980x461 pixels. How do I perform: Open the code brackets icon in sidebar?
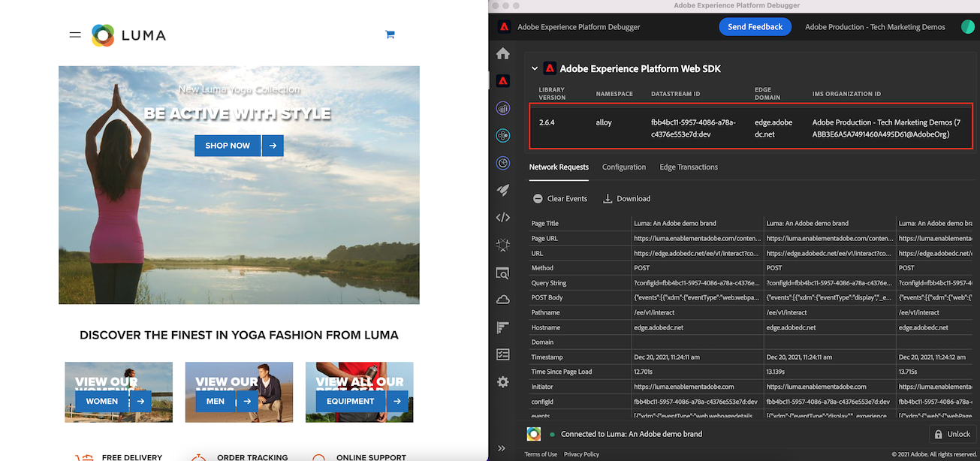click(x=503, y=218)
